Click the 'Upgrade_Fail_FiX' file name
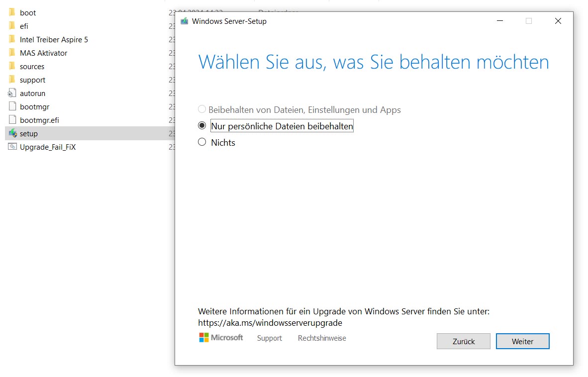Image resolution: width=588 pixels, height=377 pixels. pyautogui.click(x=48, y=147)
